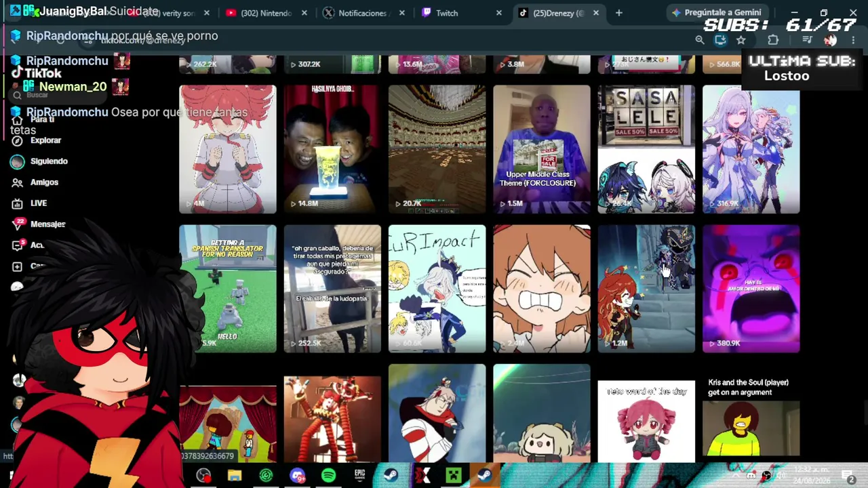The image size is (868, 488).
Task: Open the purple face video with 380.9K views
Action: [751, 289]
